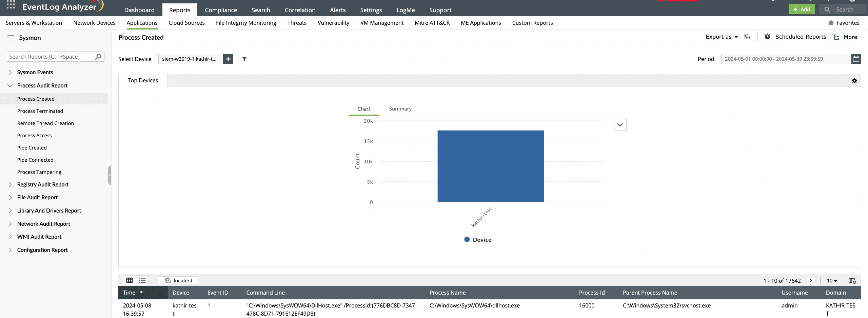Click the top Search field
Screen dimensions: 868x318
click(x=843, y=9)
